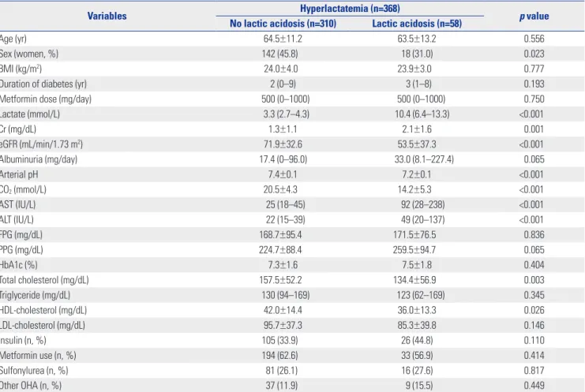The image size is (585, 392).
Task: Select the 'Metformin use (n, %)' label
Action: pos(38,356)
